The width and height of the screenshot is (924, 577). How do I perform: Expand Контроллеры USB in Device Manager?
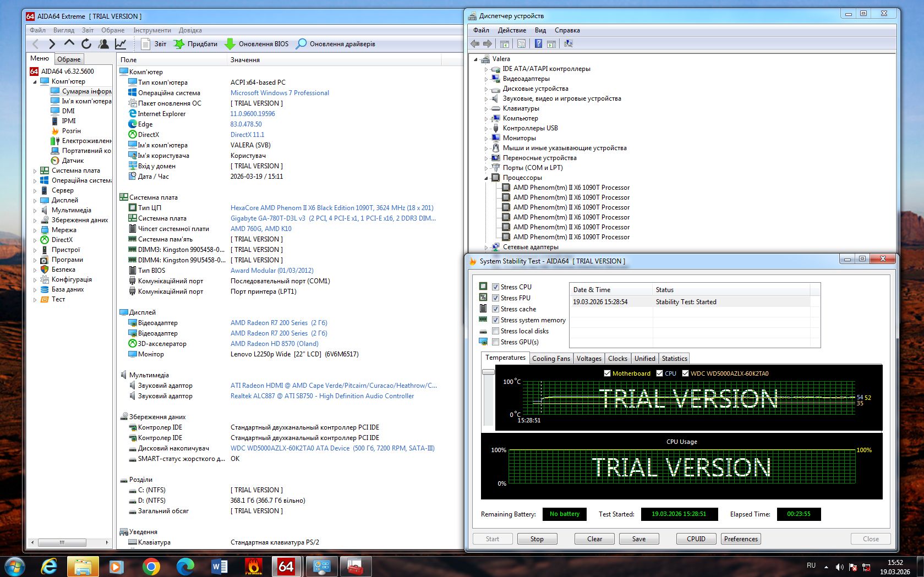point(486,128)
